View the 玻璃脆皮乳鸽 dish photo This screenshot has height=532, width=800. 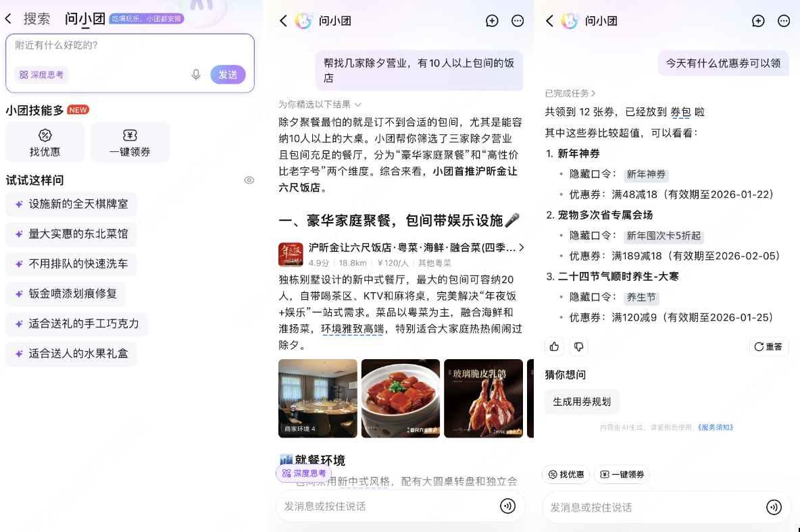(483, 398)
